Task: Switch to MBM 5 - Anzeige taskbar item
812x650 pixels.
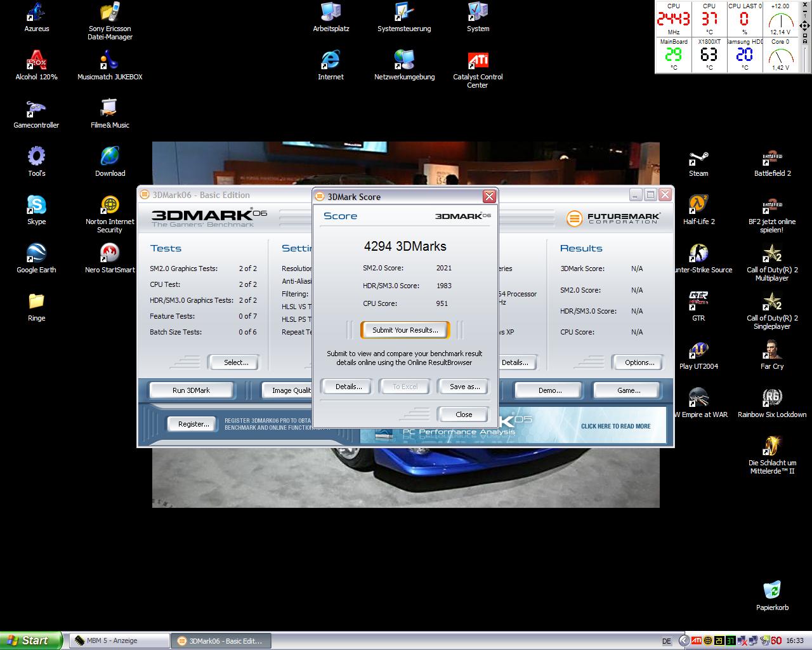Action: [x=119, y=640]
